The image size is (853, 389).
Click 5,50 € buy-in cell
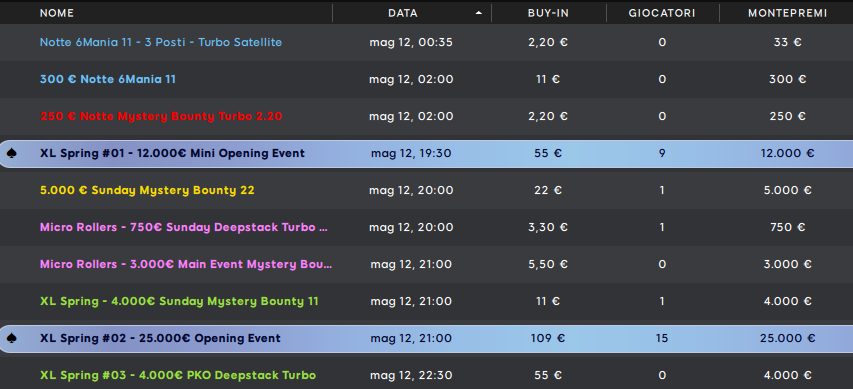click(x=548, y=264)
